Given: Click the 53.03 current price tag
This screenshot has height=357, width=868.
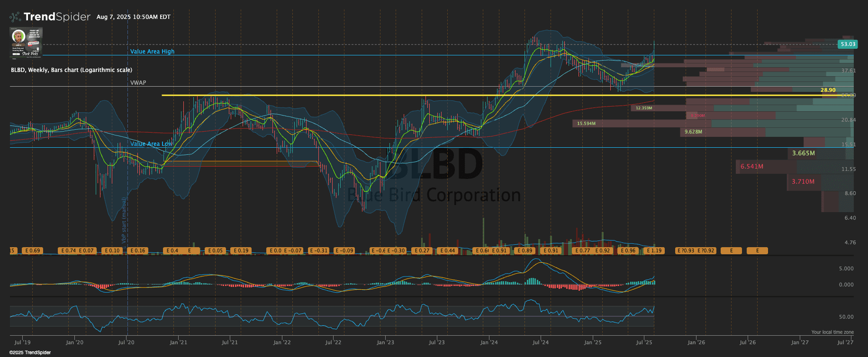Looking at the screenshot, I should [x=848, y=44].
